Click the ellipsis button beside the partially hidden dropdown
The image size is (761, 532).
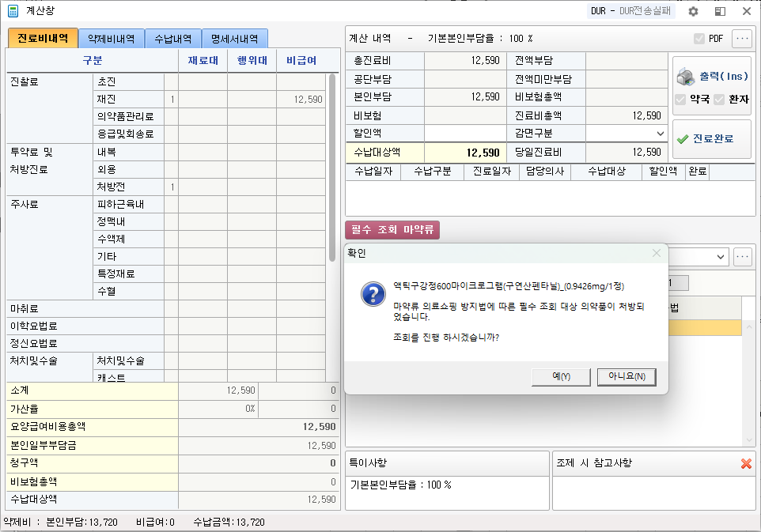coord(742,257)
